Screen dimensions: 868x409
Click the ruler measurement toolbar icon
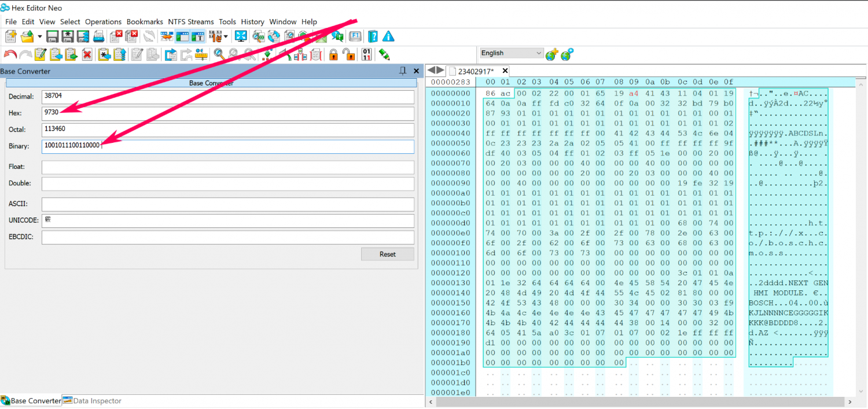(201, 54)
